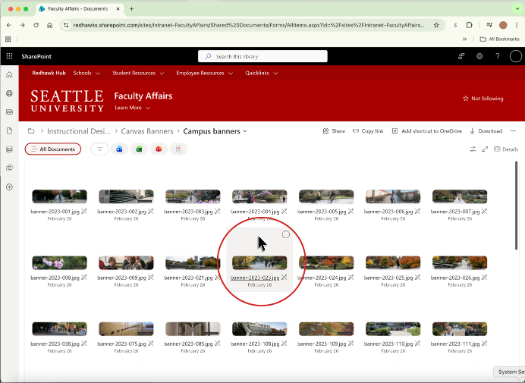This screenshot has height=383, width=525.
Task: Expand the Quicklinks menu
Action: click(261, 73)
